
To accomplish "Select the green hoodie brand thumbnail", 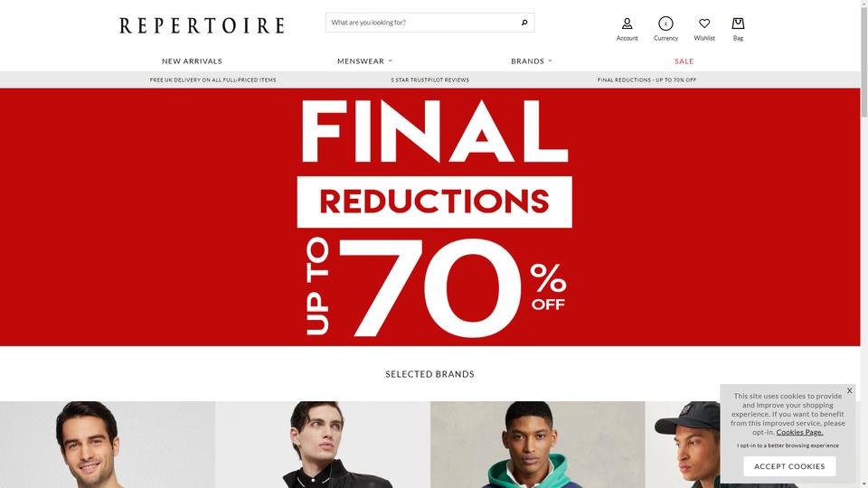I will (537, 445).
